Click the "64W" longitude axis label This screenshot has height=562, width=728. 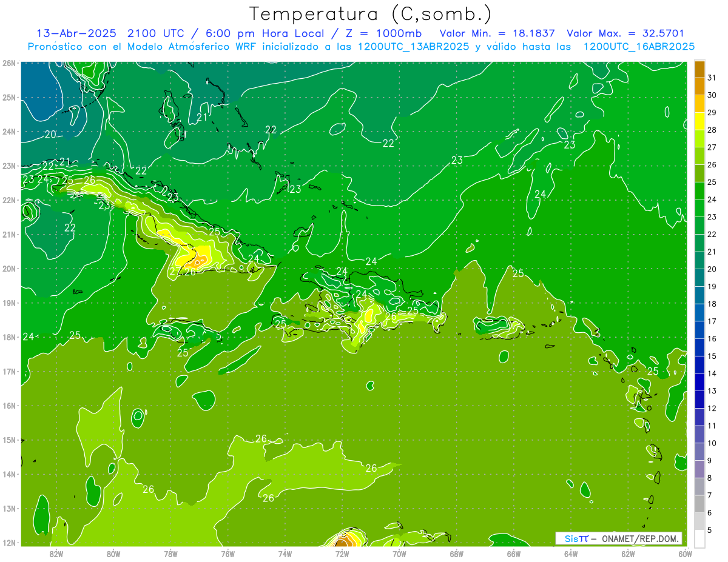coord(571,554)
